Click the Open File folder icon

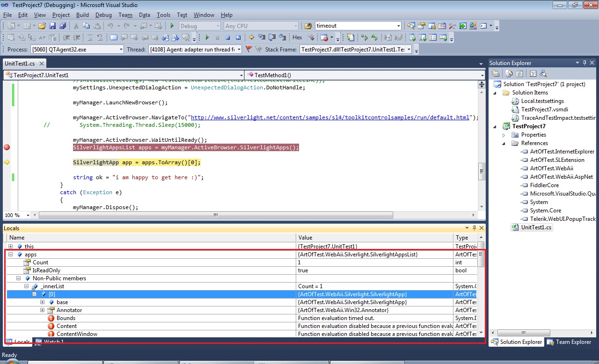(42, 26)
